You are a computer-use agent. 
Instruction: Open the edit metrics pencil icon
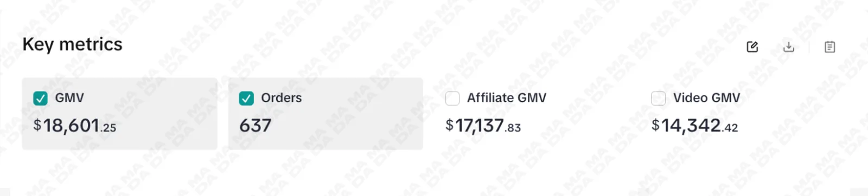[752, 47]
